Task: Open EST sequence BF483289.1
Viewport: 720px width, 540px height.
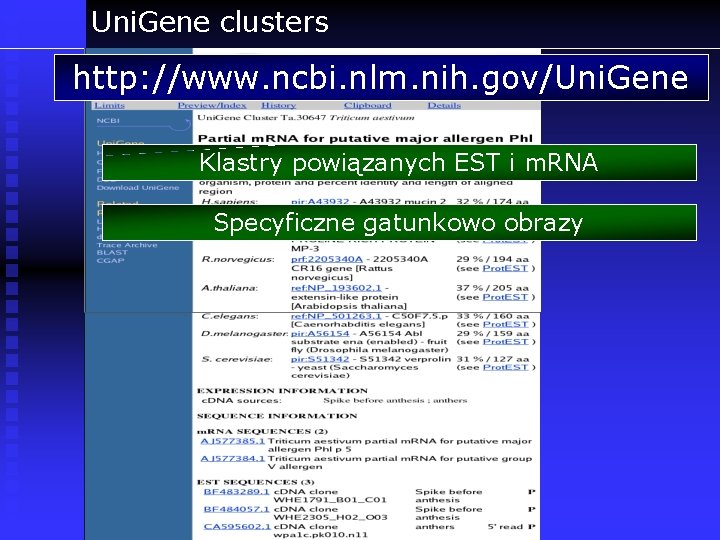Action: (236, 491)
